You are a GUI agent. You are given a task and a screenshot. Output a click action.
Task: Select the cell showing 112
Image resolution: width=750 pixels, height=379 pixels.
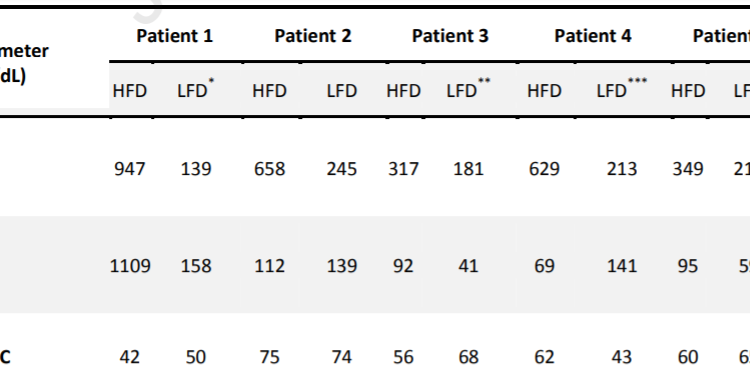(269, 266)
